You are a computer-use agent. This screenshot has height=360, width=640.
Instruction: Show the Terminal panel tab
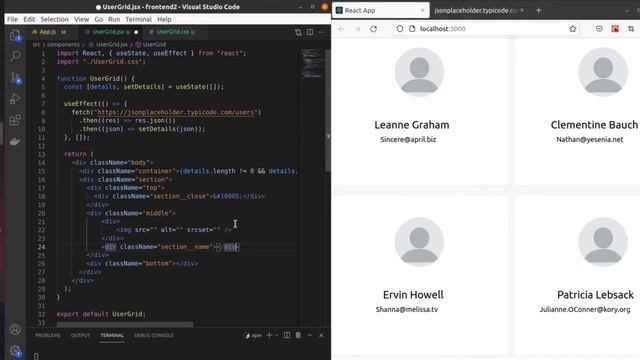(112, 335)
